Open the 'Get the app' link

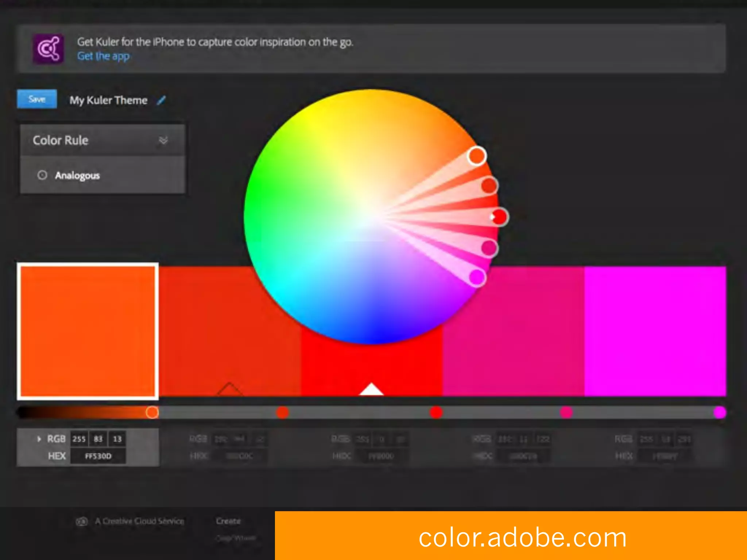[103, 56]
